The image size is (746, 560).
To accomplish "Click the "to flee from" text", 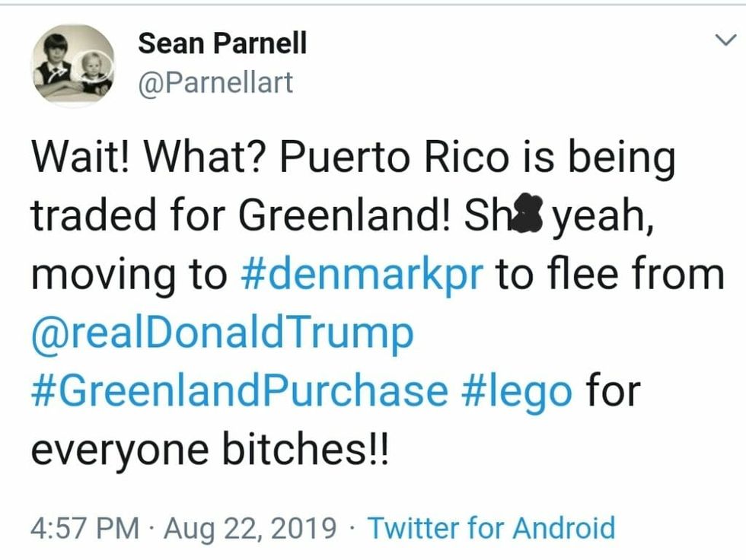I will (x=610, y=275).
